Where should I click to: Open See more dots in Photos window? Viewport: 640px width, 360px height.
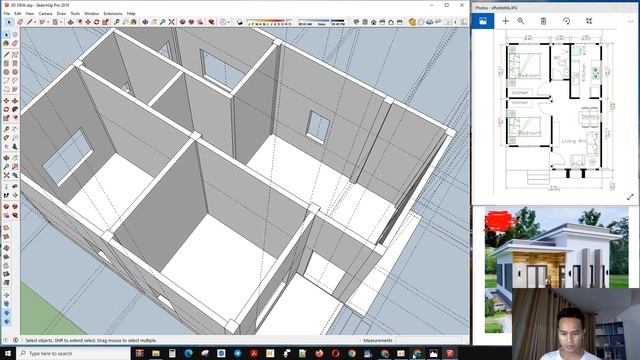tap(631, 21)
